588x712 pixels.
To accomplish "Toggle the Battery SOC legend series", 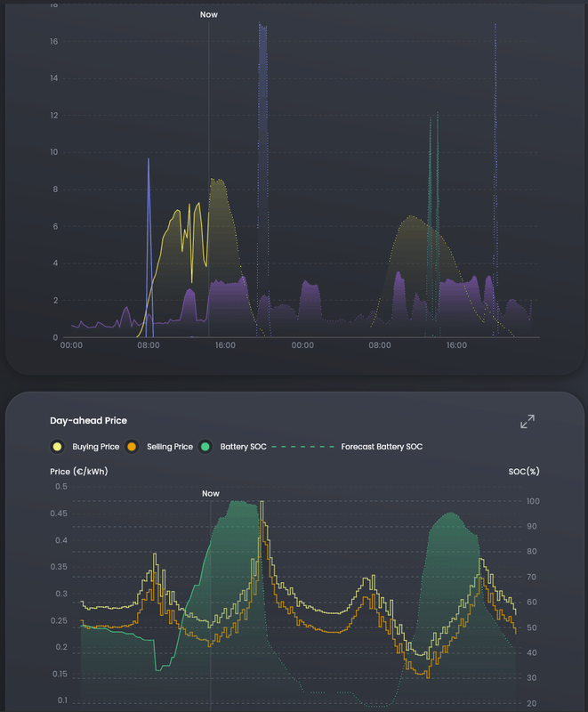I will (233, 447).
